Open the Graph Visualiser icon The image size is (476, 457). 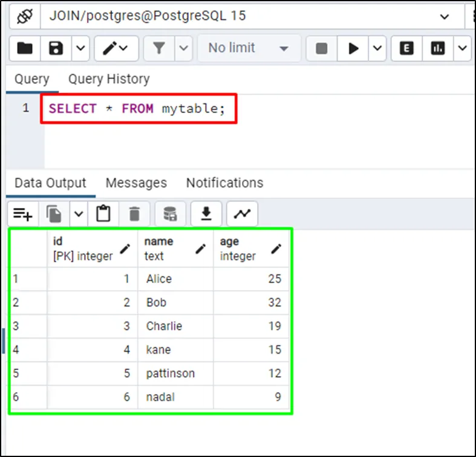click(242, 213)
